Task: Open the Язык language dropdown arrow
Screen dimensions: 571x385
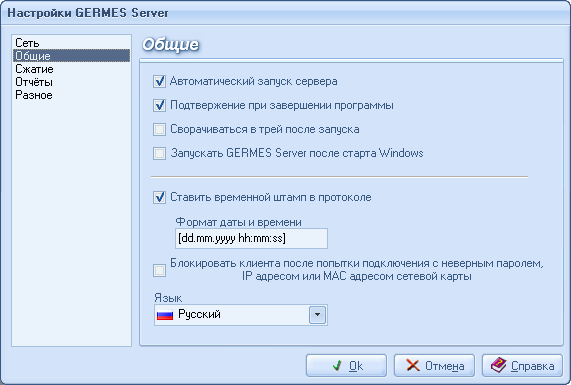Action: coord(317,315)
